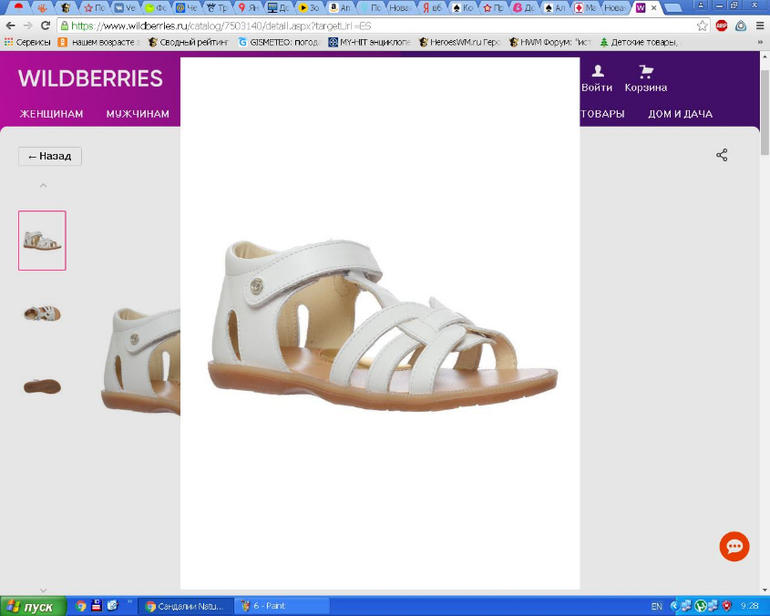The height and width of the screenshot is (616, 770).
Task: Click the Назад back button
Action: (x=50, y=156)
